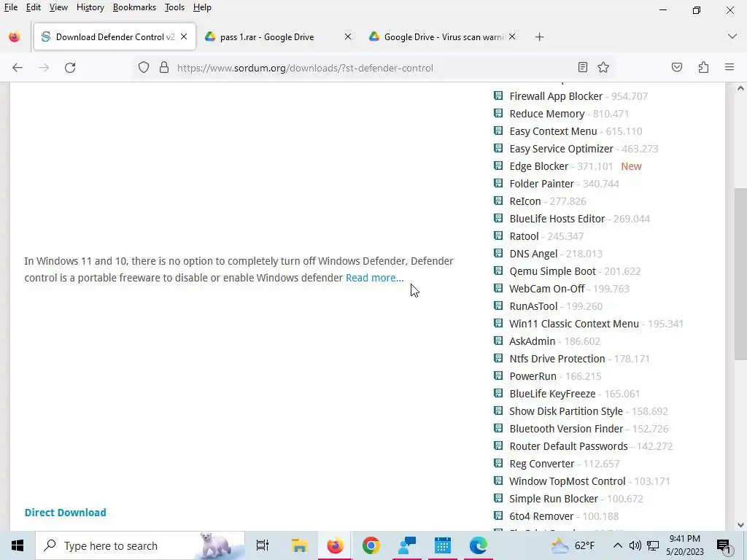
Task: Open the View menu
Action: (58, 7)
